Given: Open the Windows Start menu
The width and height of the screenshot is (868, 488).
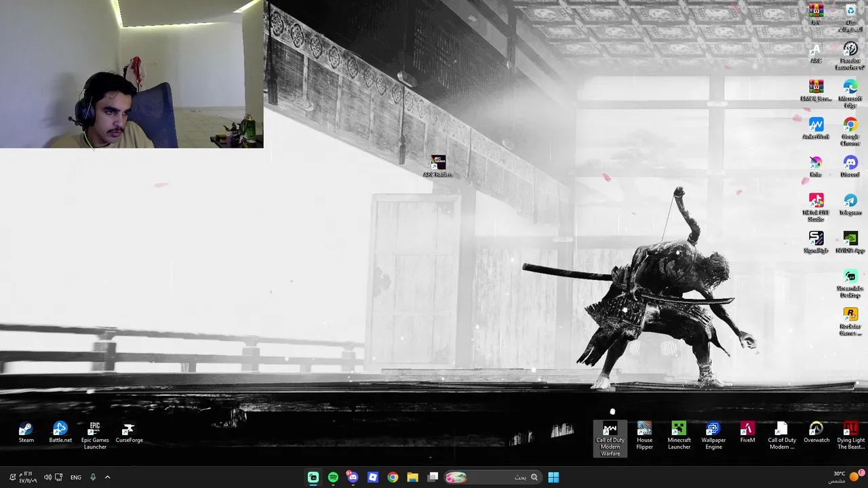Looking at the screenshot, I should coord(553,477).
